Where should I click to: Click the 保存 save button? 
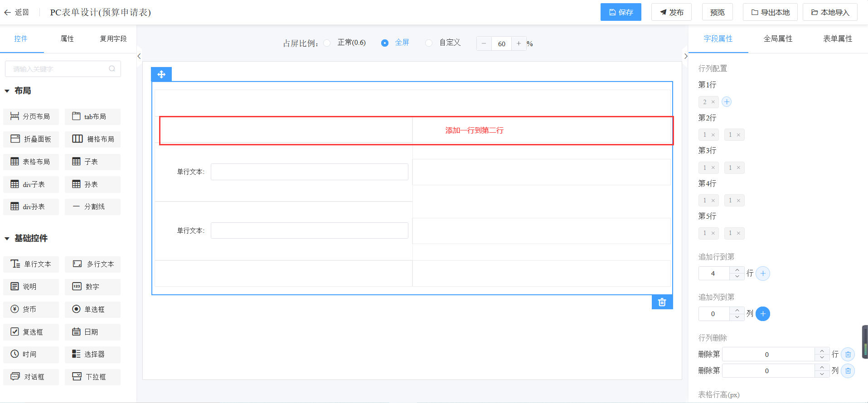point(621,12)
